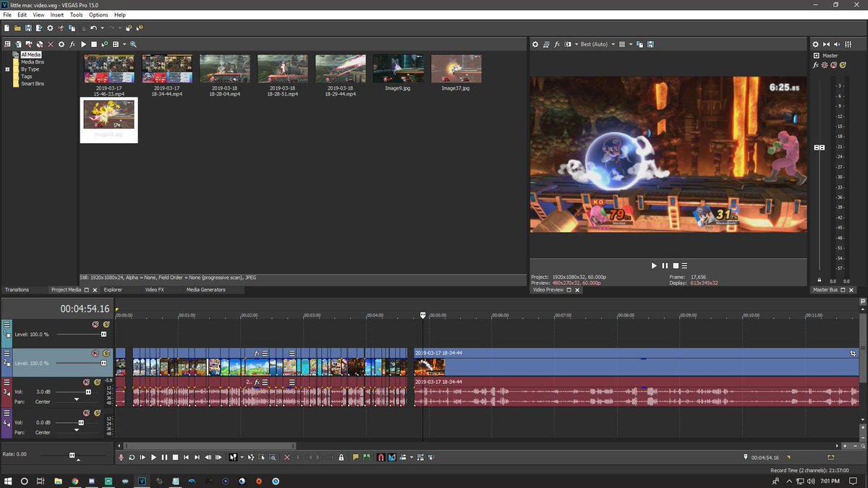
Task: Adjust the track 3 Vol slider handle
Action: (88, 392)
